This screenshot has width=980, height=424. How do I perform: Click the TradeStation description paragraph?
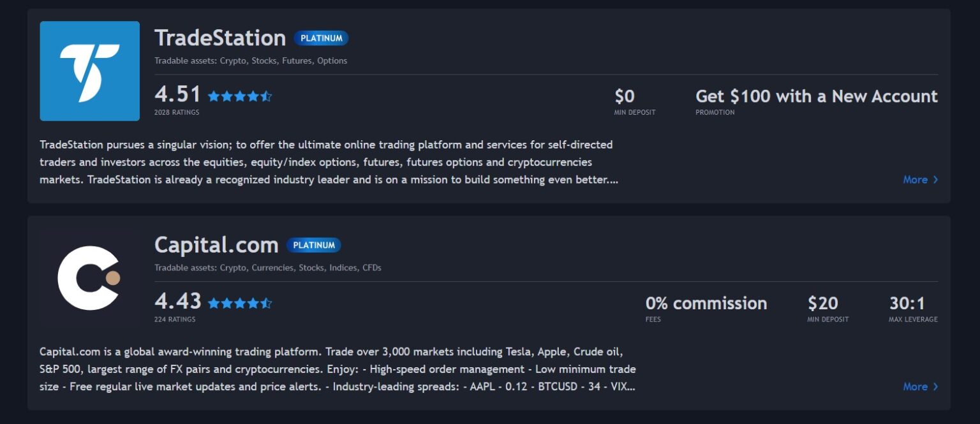point(329,162)
